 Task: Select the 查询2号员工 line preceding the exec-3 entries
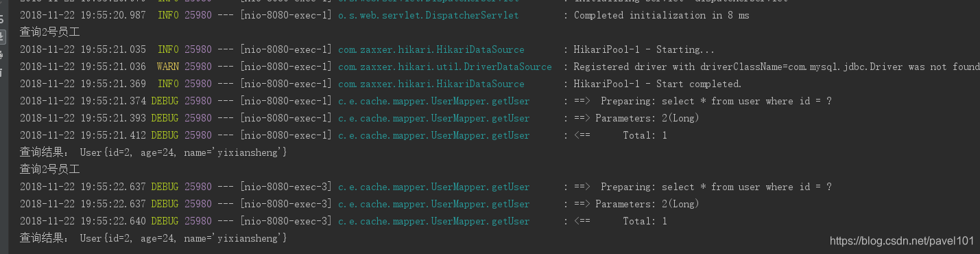(50, 170)
